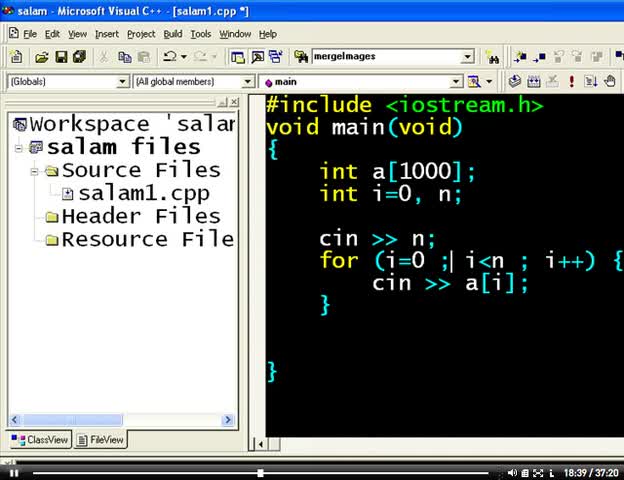Viewport: 624px width, 480px height.
Task: Click the binoculars Search icon
Action: 493,58
